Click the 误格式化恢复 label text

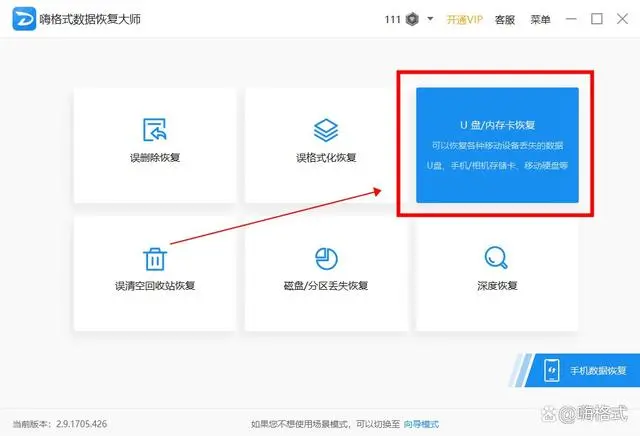point(326,158)
